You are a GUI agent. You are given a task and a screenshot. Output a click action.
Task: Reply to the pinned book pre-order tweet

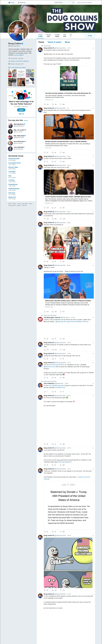pos(45,104)
